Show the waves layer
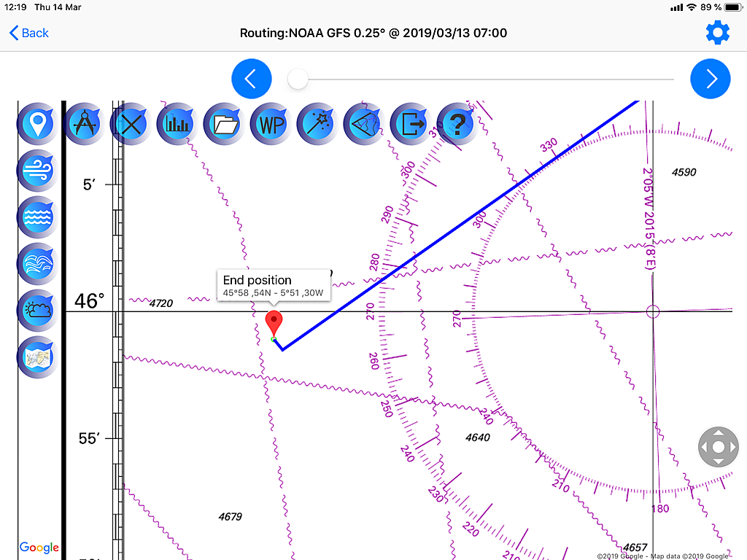Screen dimensions: 747x560 pyautogui.click(x=38, y=217)
